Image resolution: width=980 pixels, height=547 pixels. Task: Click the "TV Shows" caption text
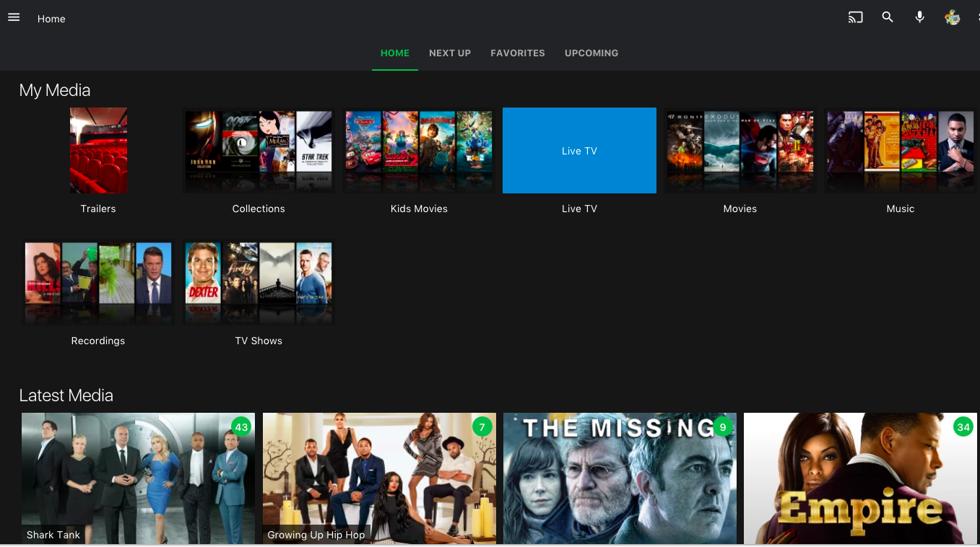pyautogui.click(x=259, y=341)
